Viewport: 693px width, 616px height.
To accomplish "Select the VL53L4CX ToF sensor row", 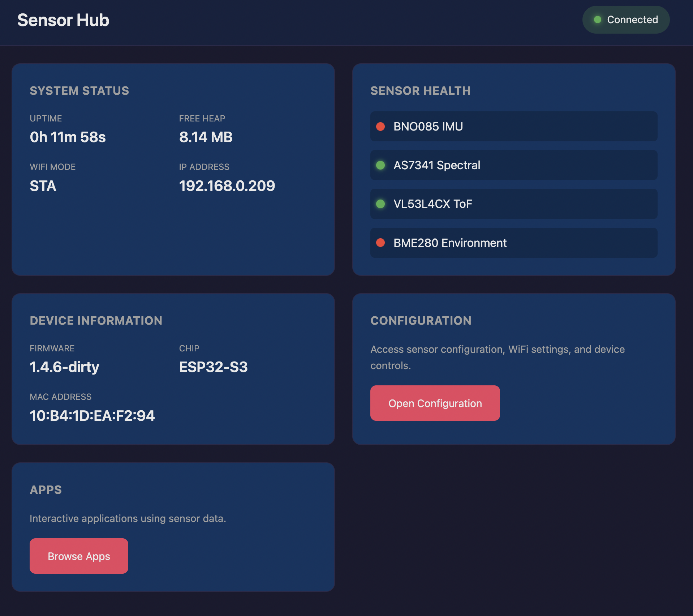I will [x=513, y=204].
